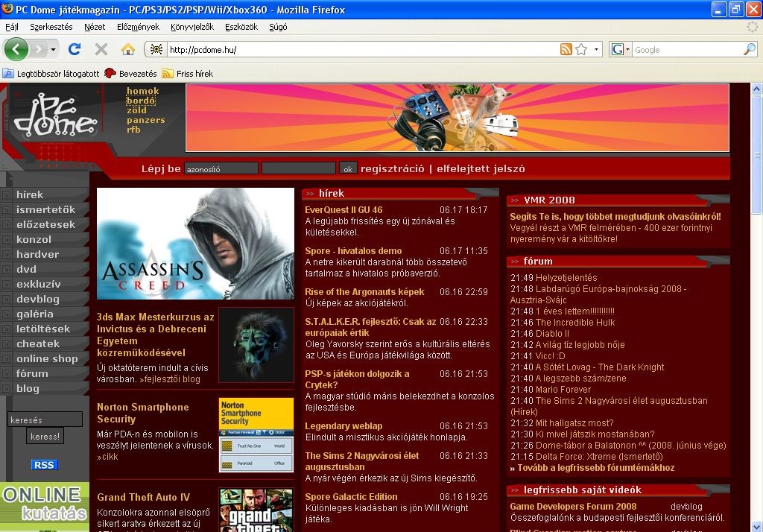Open the regisztráció link
The width and height of the screenshot is (763, 532).
(x=392, y=168)
